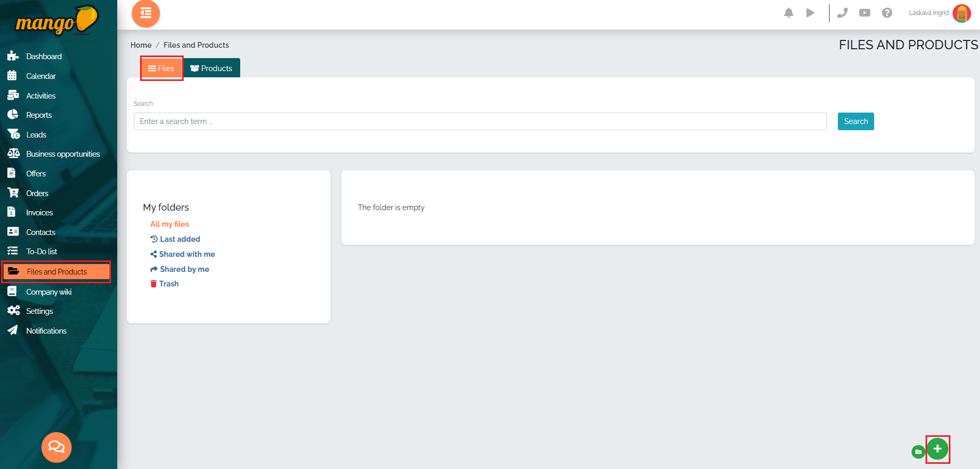Click the Láskavá Ingrid username

(929, 13)
